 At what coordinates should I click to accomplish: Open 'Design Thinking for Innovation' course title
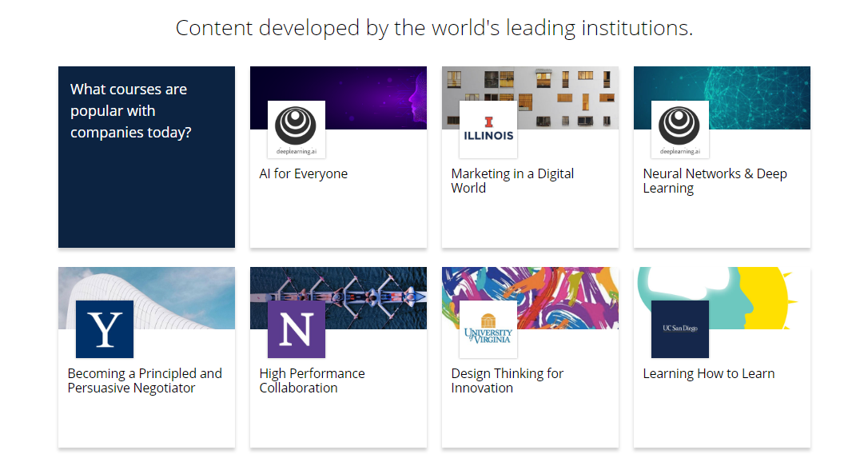click(507, 380)
